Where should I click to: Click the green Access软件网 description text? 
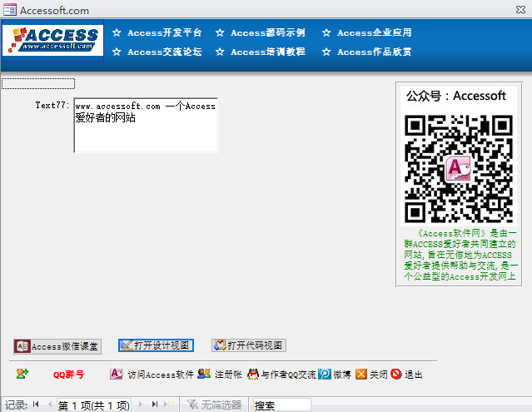click(460, 255)
